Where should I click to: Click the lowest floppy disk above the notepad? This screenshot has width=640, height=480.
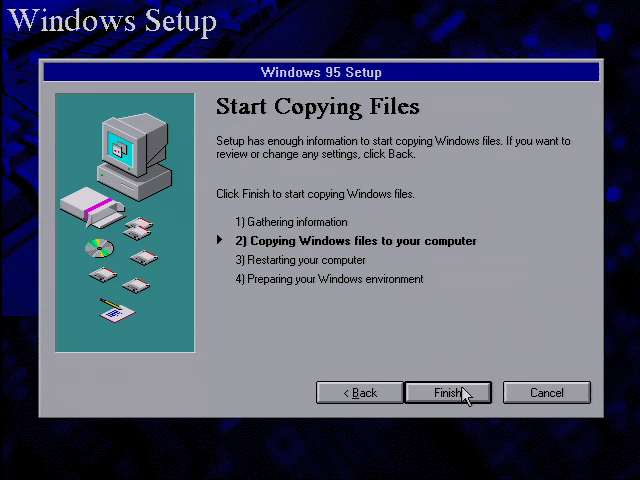[136, 285]
